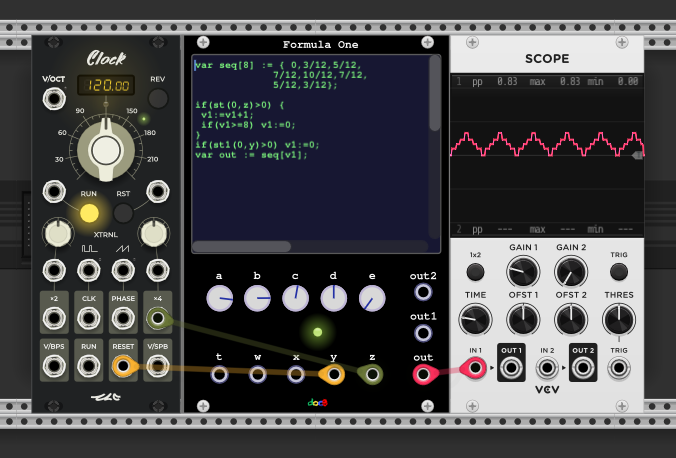Image resolution: width=676 pixels, height=458 pixels.
Task: Click the x4 output jack with green cable
Action: 158,318
